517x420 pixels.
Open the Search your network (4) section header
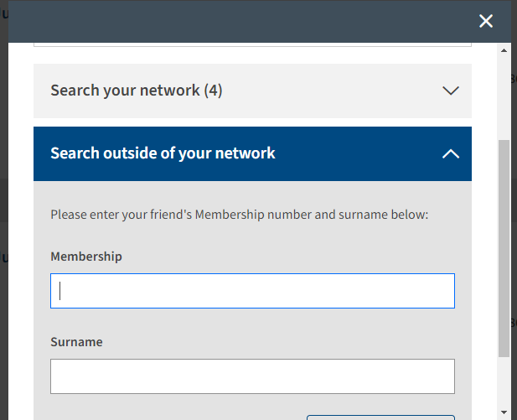(x=252, y=91)
